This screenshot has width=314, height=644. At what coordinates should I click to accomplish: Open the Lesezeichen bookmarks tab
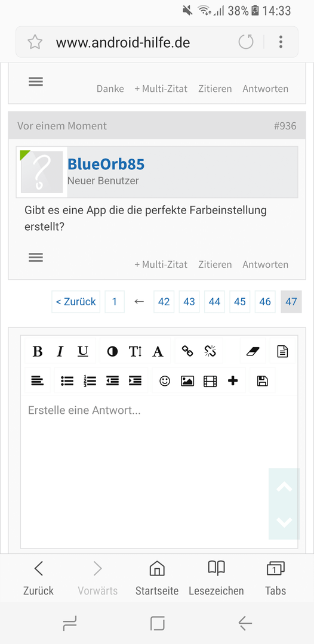tap(216, 579)
